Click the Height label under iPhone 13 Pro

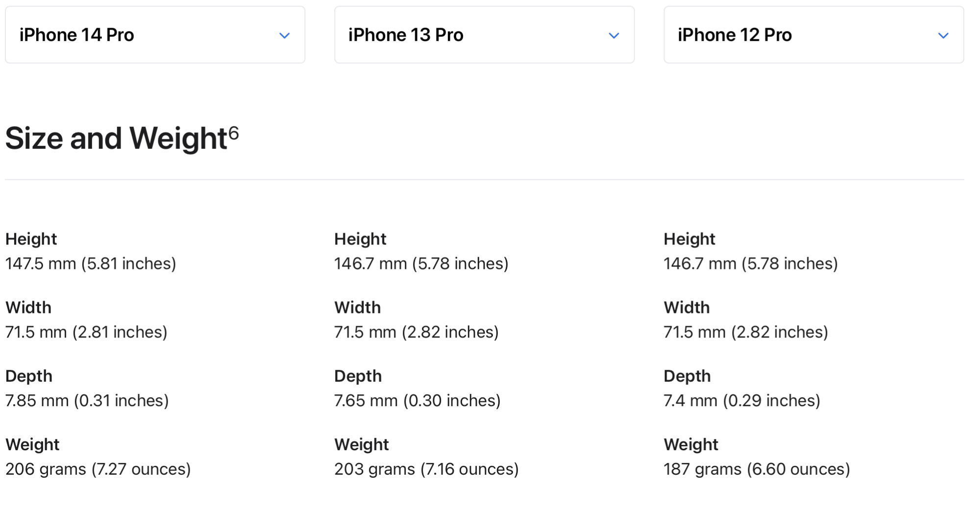pos(361,239)
